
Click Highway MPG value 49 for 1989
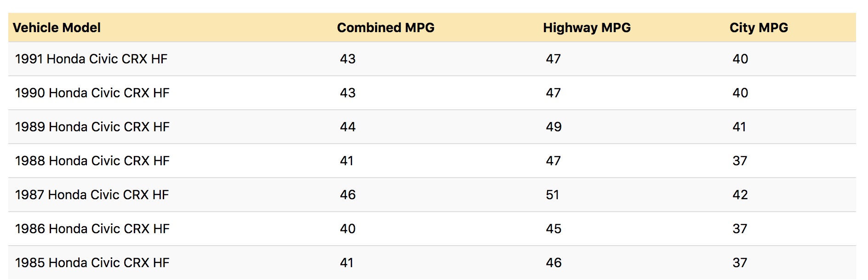pyautogui.click(x=554, y=127)
